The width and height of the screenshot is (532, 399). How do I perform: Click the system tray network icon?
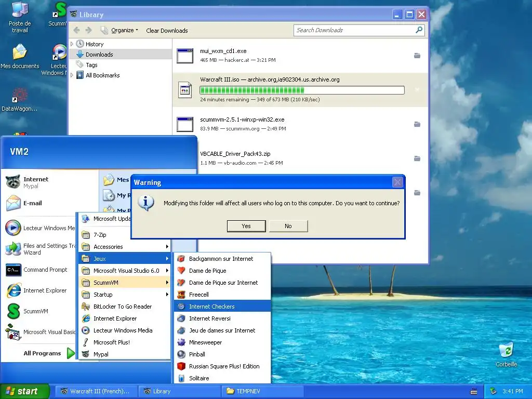494,391
